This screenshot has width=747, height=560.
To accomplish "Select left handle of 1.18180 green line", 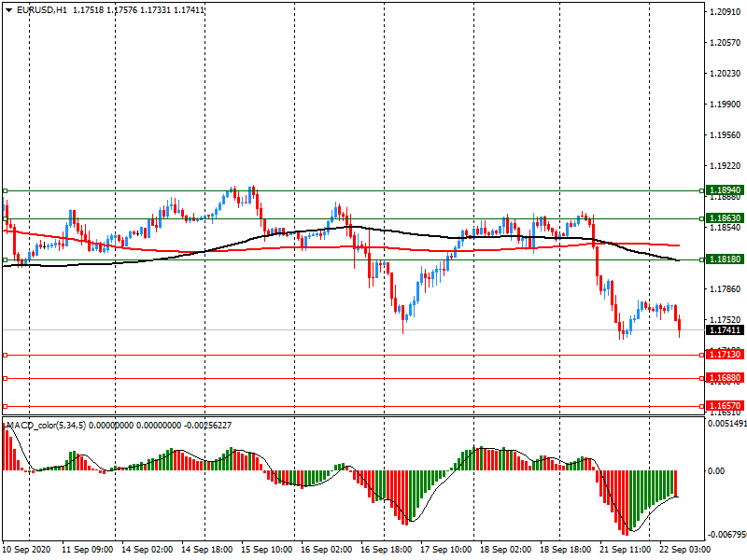I will 6,260.
